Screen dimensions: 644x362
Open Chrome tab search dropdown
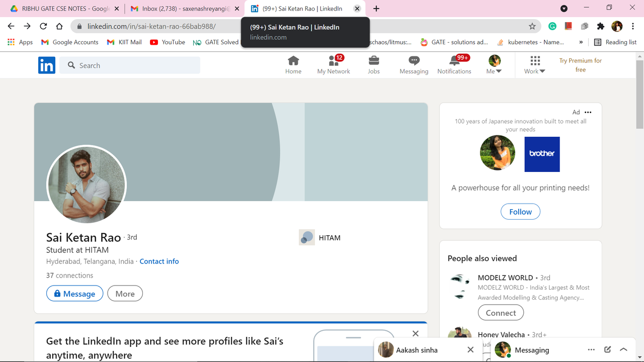point(564,9)
